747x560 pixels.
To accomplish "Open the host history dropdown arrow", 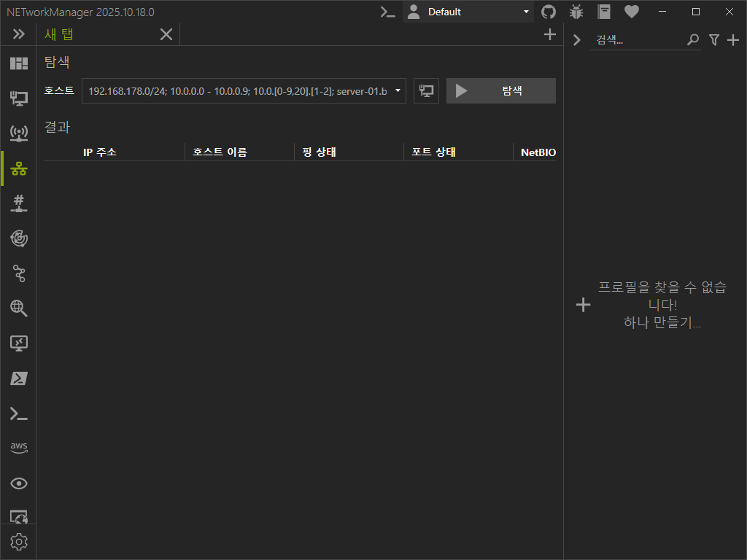I will (398, 91).
